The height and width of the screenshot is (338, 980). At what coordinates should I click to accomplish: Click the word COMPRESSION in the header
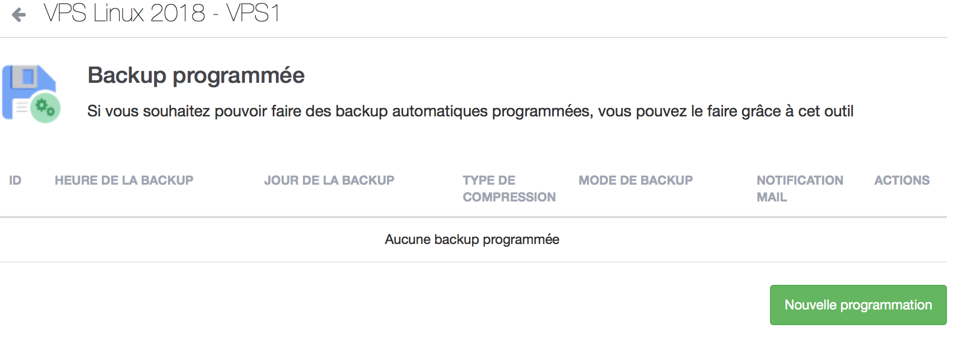[509, 197]
